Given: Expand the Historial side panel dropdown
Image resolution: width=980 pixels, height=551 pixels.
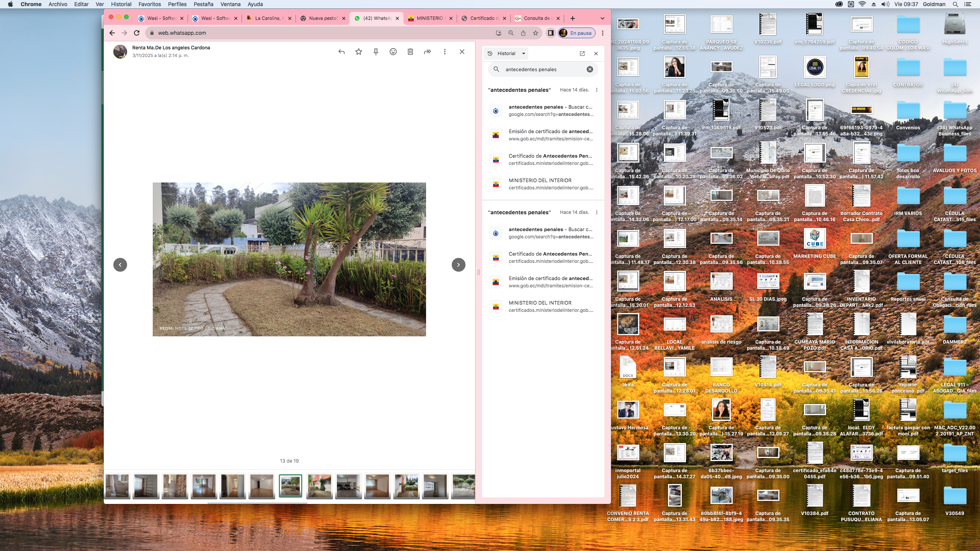Looking at the screenshot, I should coord(524,54).
